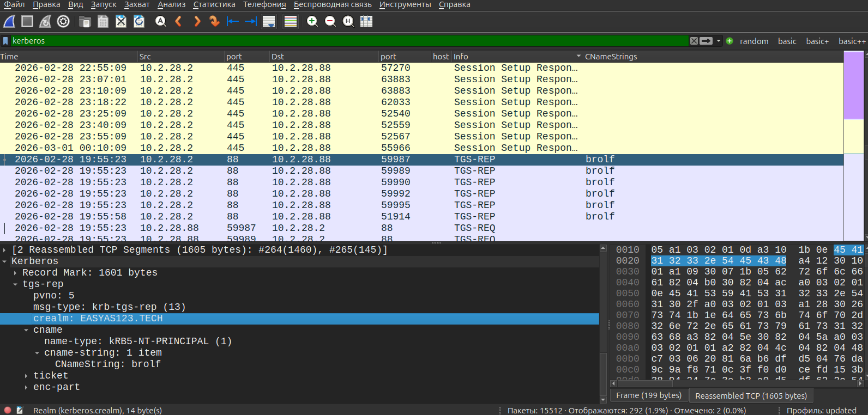The width and height of the screenshot is (868, 415).
Task: Sort by CNameStrings column header
Action: point(713,57)
